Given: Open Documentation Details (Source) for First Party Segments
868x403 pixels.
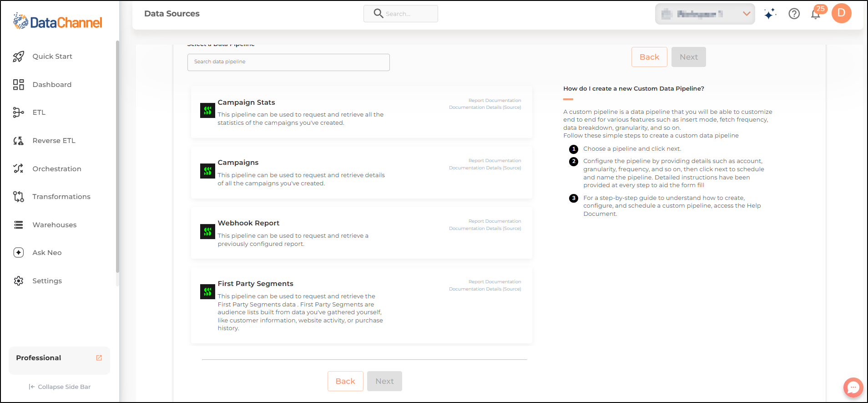Looking at the screenshot, I should tap(485, 289).
